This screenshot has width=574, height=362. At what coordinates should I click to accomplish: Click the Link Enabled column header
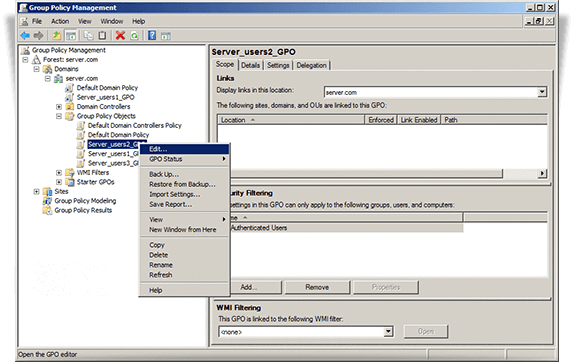pyautogui.click(x=419, y=120)
